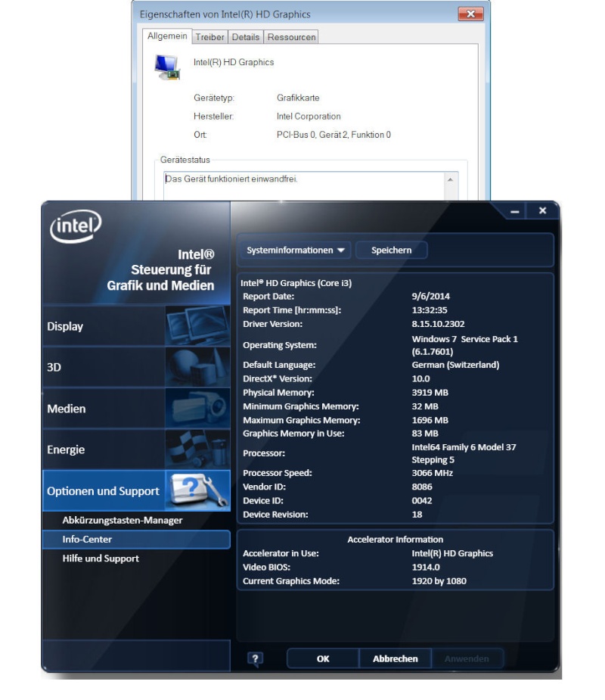Click the Device ID value 0042
This screenshot has height=700, width=605.
pos(422,500)
